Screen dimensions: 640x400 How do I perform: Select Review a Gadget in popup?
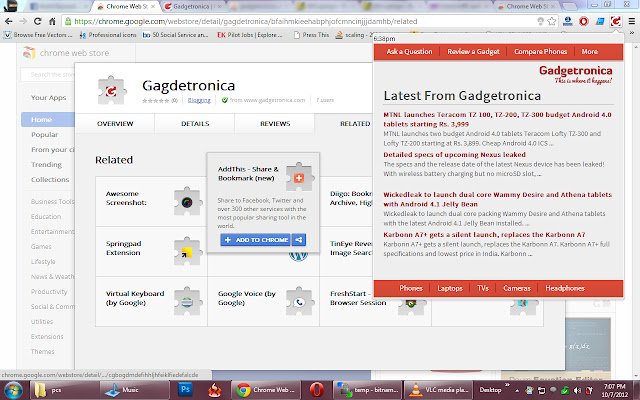(x=473, y=51)
